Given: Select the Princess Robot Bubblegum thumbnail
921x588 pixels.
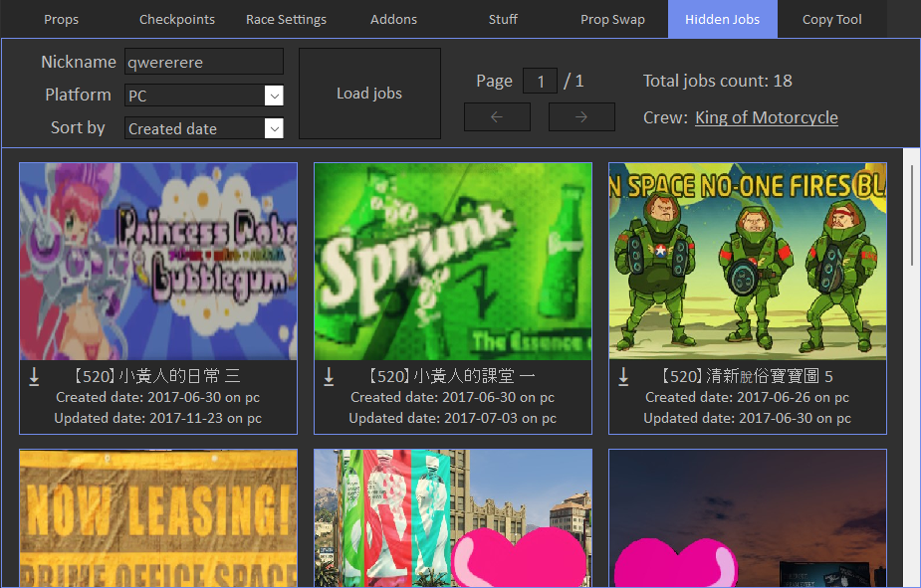Looking at the screenshot, I should point(158,261).
